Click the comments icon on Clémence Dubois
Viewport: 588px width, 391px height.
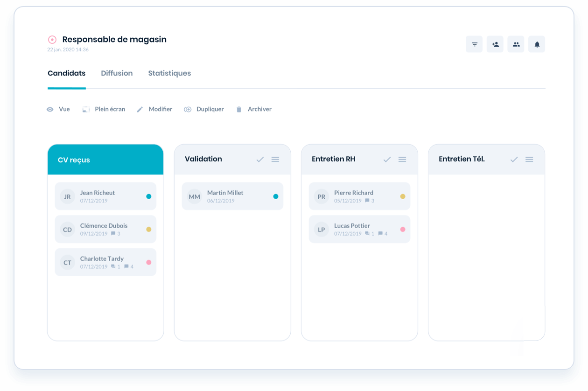click(113, 233)
